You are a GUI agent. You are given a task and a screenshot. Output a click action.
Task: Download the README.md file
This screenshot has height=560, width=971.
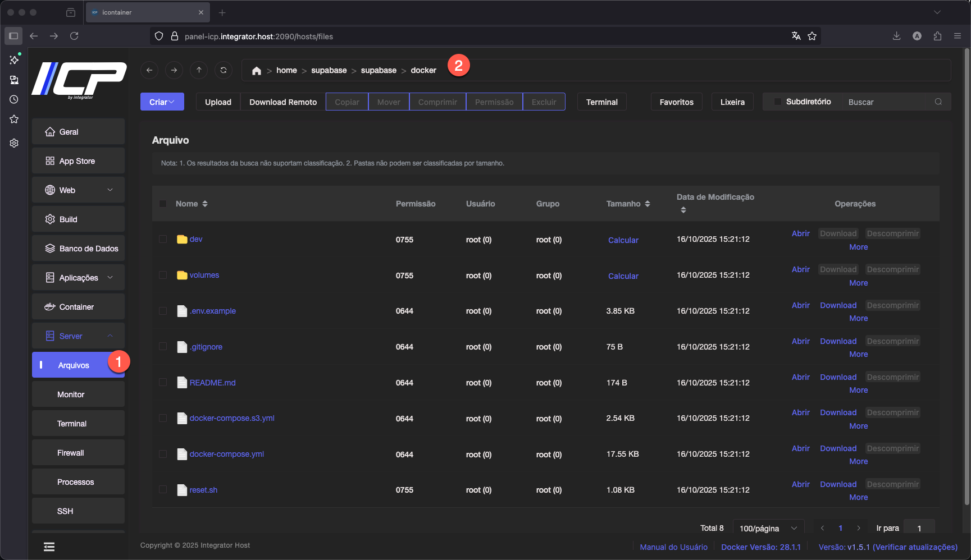point(838,377)
